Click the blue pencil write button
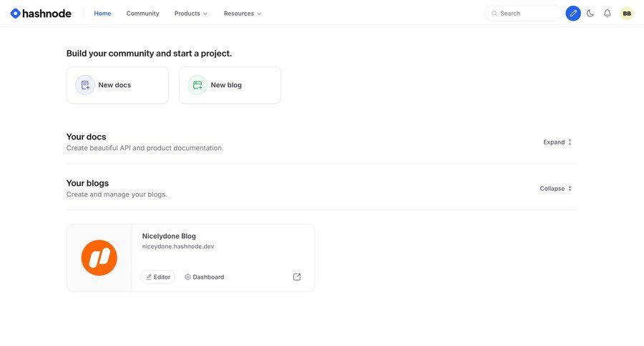 tap(573, 14)
